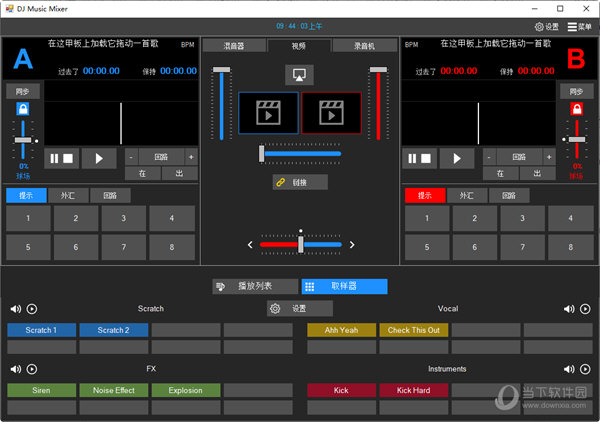Mute the Instruments sample bank
Viewport: 600px width, 422px height.
coord(569,369)
